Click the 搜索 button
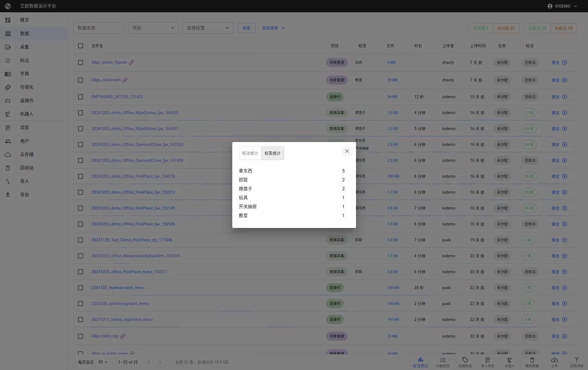This screenshot has height=370, width=588. coord(246,28)
